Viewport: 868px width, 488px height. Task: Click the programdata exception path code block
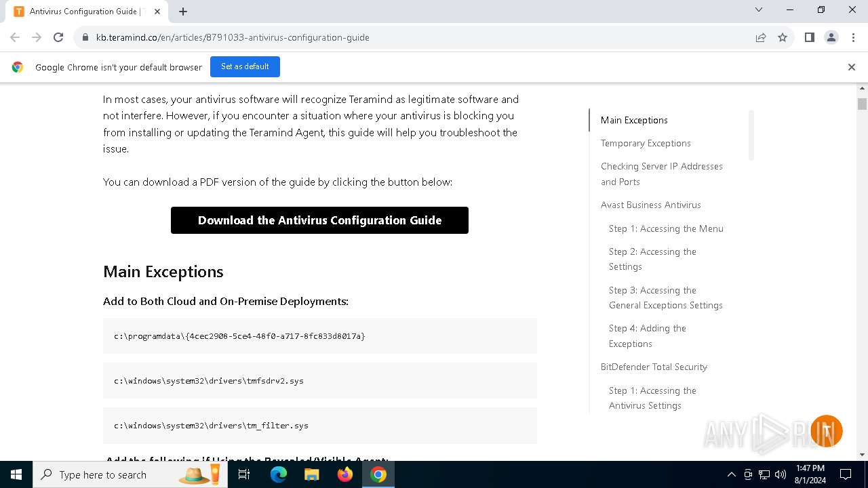click(320, 336)
